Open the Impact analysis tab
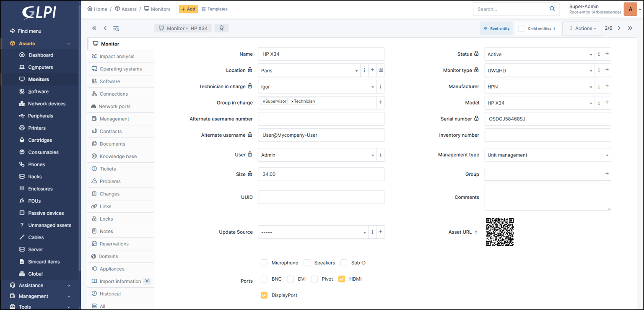644x310 pixels. [121, 56]
